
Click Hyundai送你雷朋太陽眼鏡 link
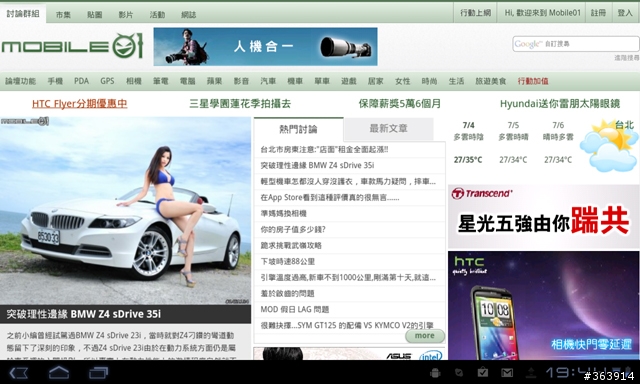560,104
